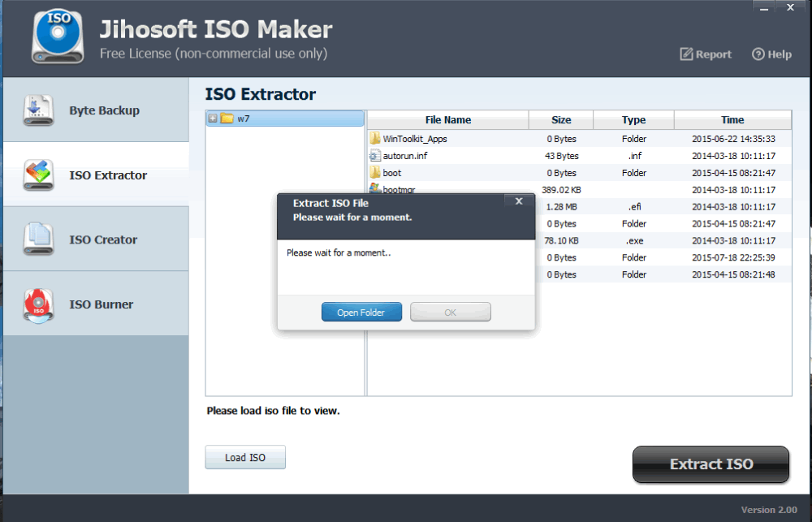Sort by Size column header
This screenshot has width=812, height=522.
(561, 119)
